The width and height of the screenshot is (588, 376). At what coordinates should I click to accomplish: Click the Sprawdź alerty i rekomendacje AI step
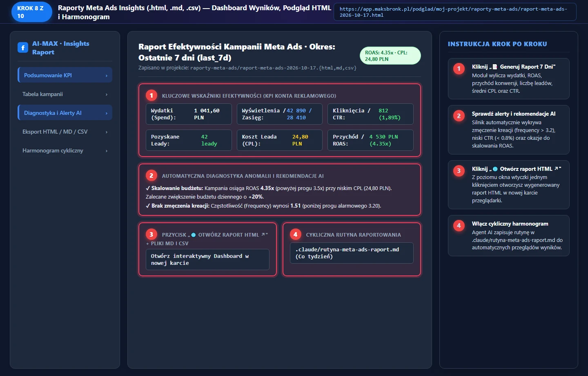(508, 130)
